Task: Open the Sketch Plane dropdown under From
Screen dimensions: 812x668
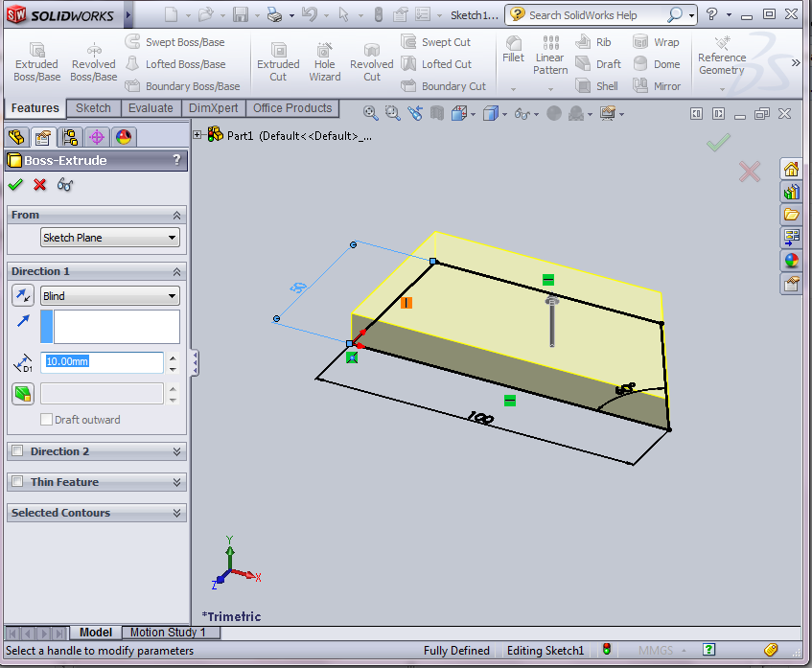Action: point(109,237)
